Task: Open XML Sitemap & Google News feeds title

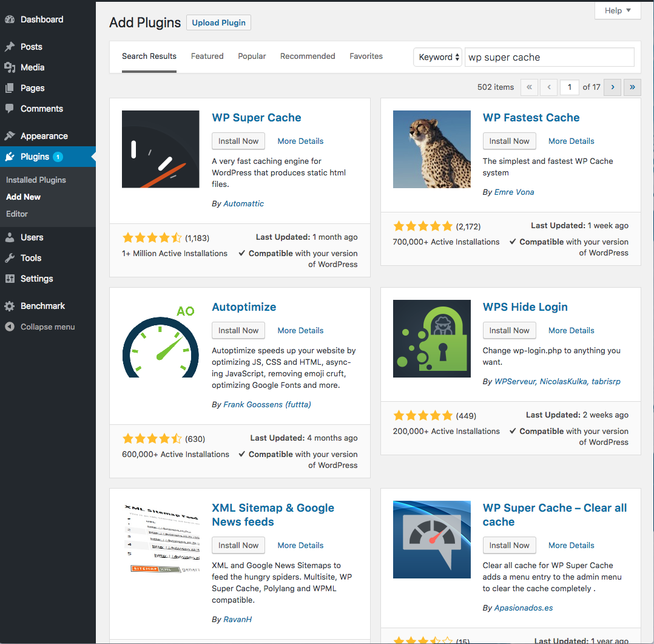Action: [x=273, y=515]
